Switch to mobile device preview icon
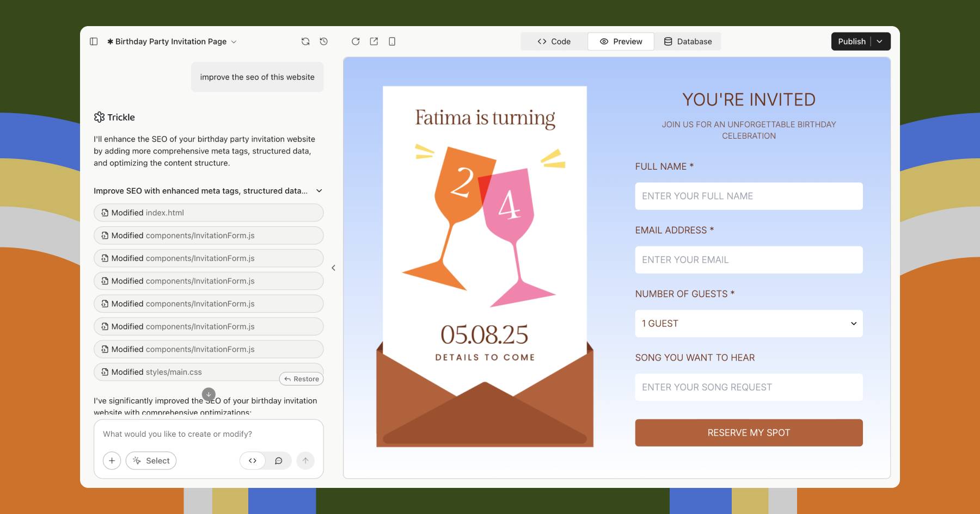Image resolution: width=980 pixels, height=514 pixels. [392, 41]
